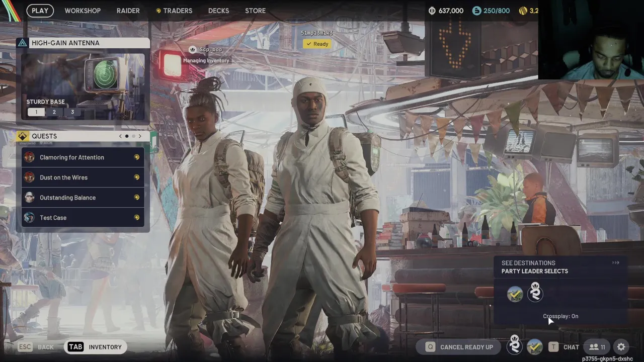The height and width of the screenshot is (362, 644).
Task: Click the TAB key hint icon
Action: (75, 347)
